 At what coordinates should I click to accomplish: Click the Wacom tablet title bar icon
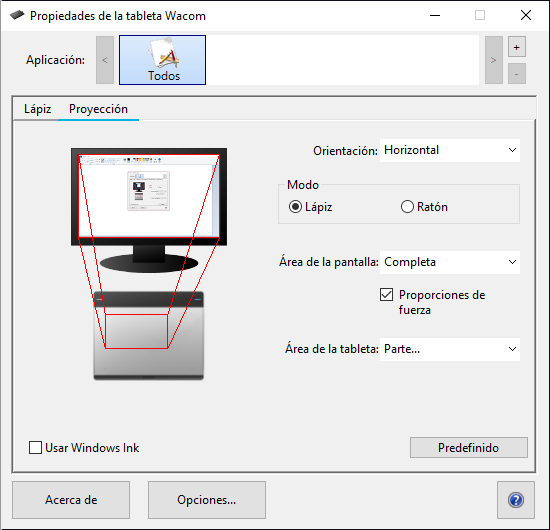(16, 15)
